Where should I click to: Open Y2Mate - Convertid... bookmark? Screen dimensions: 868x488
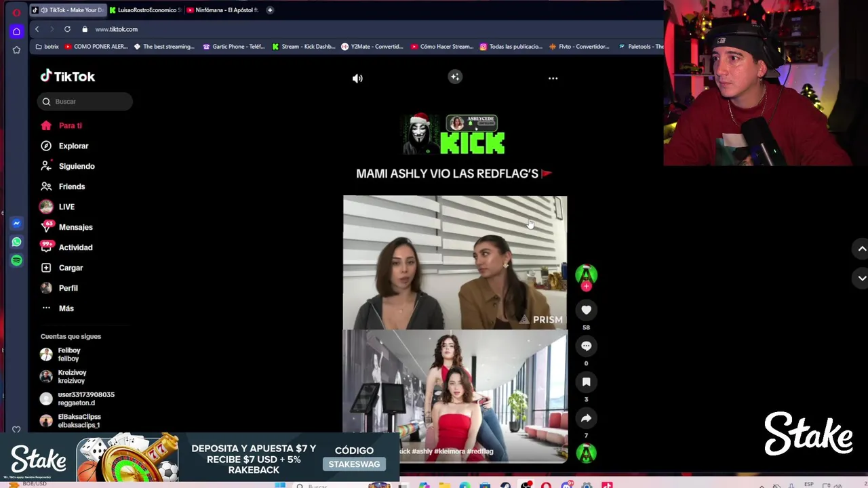click(x=372, y=47)
